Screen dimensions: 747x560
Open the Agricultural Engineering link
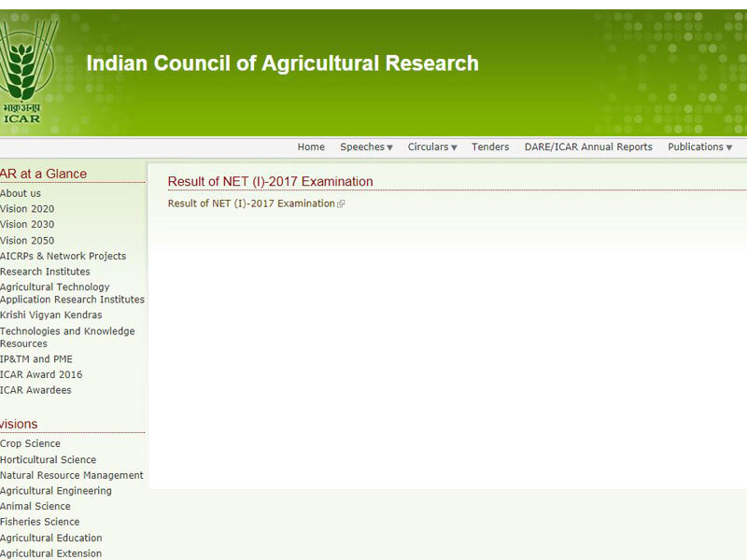[x=56, y=491]
